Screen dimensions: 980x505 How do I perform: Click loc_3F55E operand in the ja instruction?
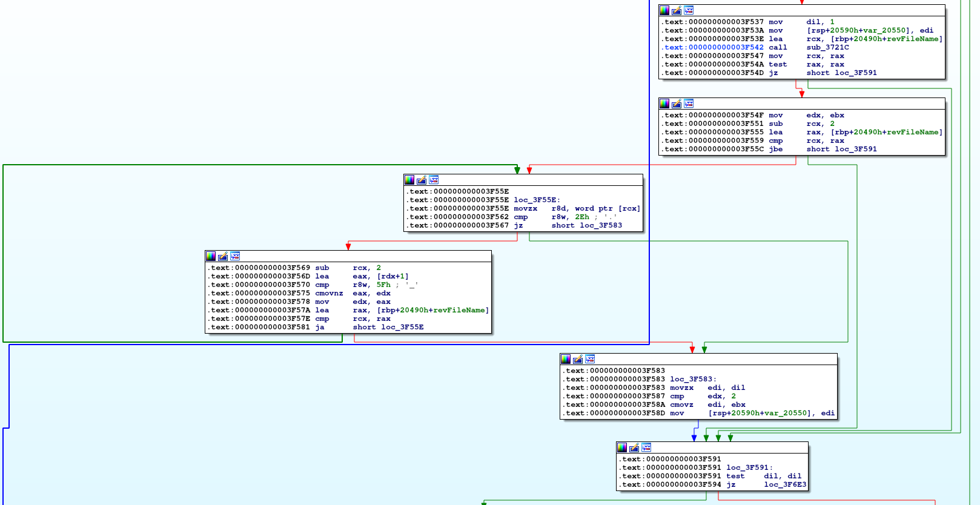pos(402,327)
